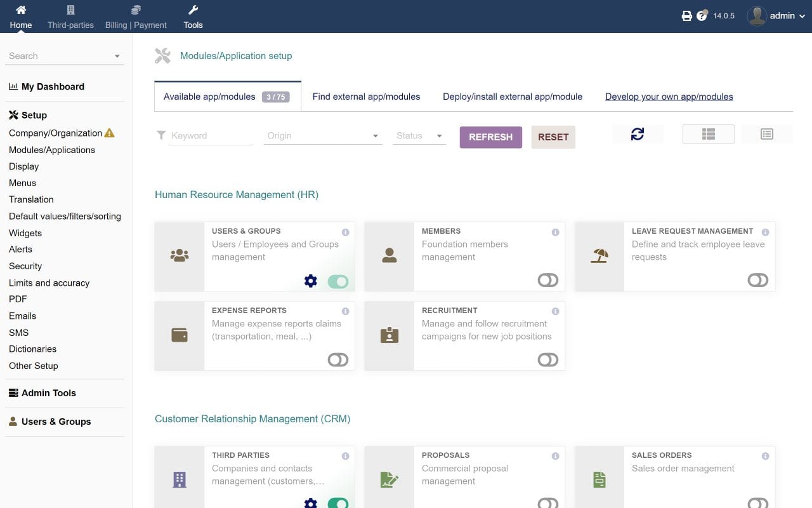
Task: Switch to list view layout icon
Action: click(x=767, y=134)
